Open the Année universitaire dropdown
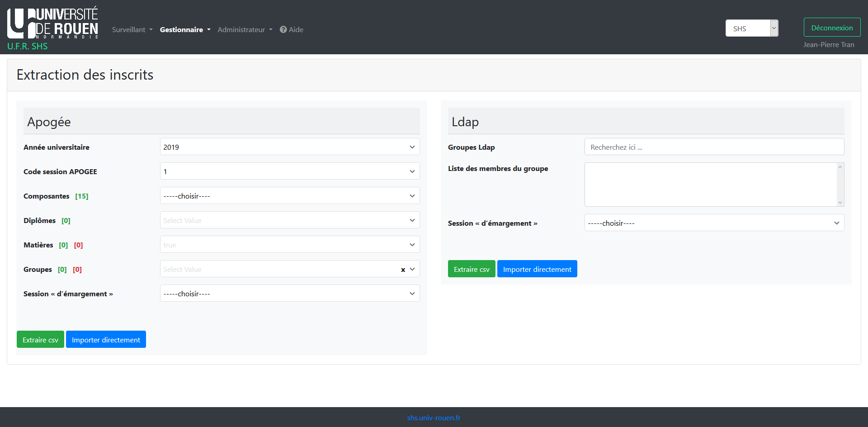The height and width of the screenshot is (427, 868). pyautogui.click(x=289, y=147)
